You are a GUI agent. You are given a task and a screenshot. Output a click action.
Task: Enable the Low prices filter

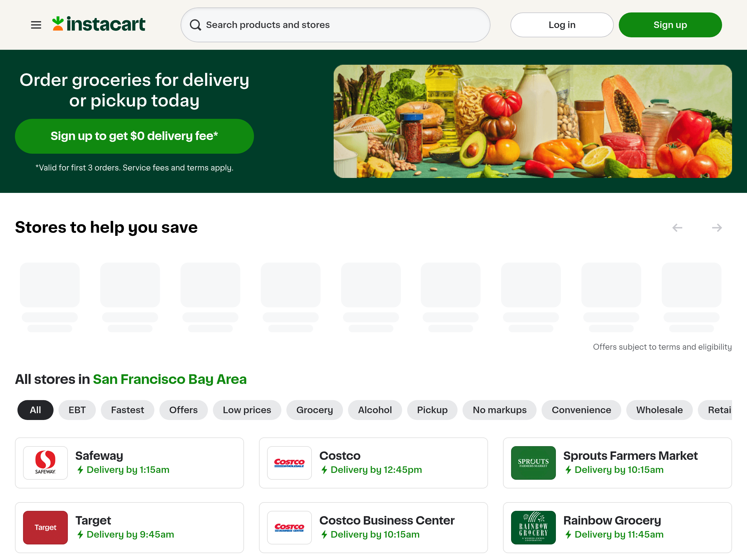(x=247, y=410)
